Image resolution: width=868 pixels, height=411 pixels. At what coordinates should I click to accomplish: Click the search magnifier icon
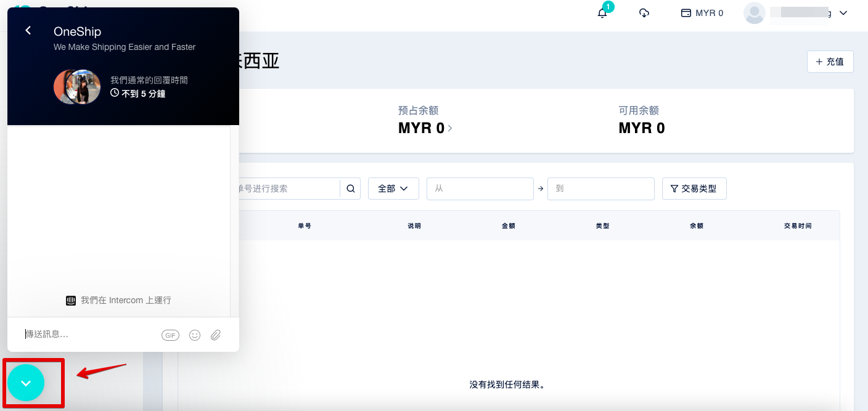coord(350,189)
